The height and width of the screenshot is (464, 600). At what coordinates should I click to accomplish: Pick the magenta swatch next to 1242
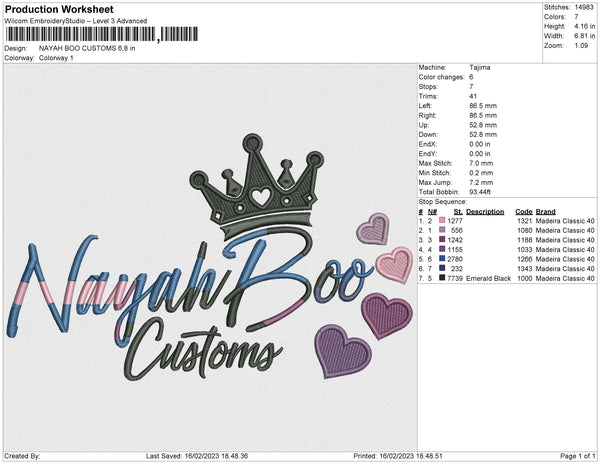point(442,239)
